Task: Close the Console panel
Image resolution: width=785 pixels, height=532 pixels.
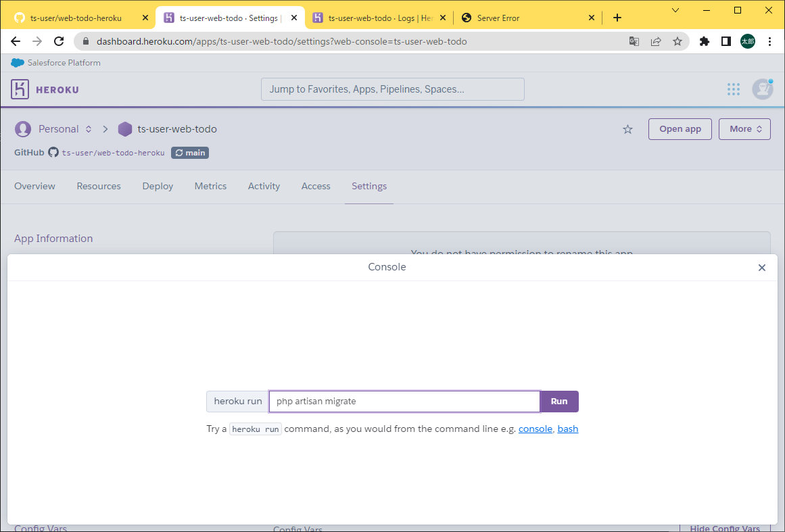Action: [762, 268]
